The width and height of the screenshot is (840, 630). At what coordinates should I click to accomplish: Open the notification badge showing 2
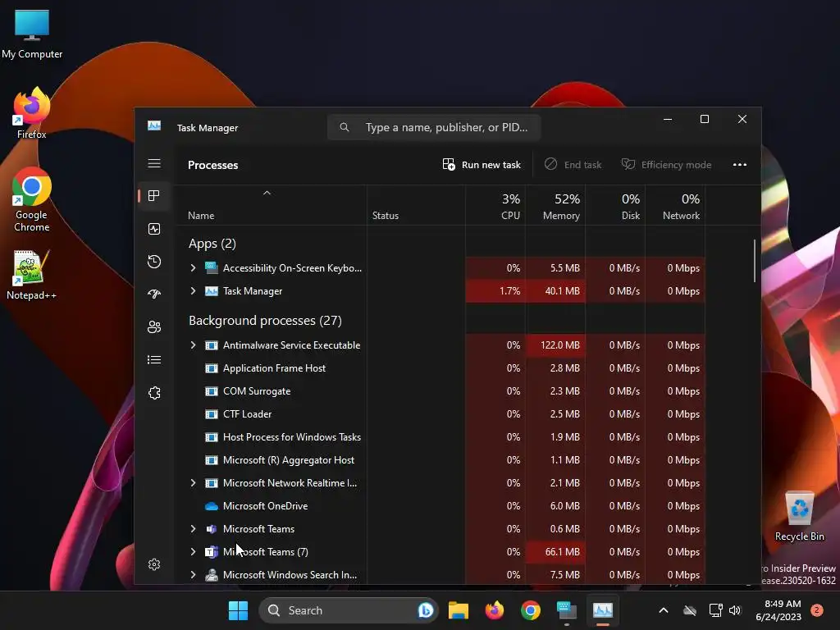[x=817, y=610]
